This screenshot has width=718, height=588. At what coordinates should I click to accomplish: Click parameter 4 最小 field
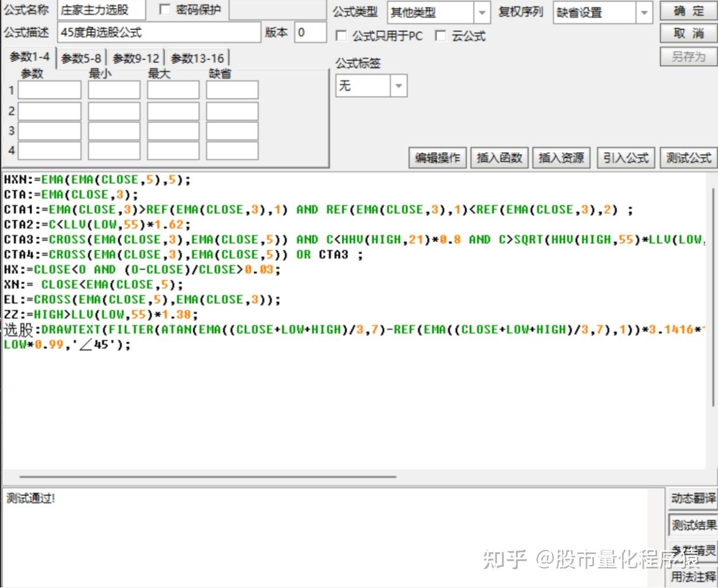tap(114, 150)
